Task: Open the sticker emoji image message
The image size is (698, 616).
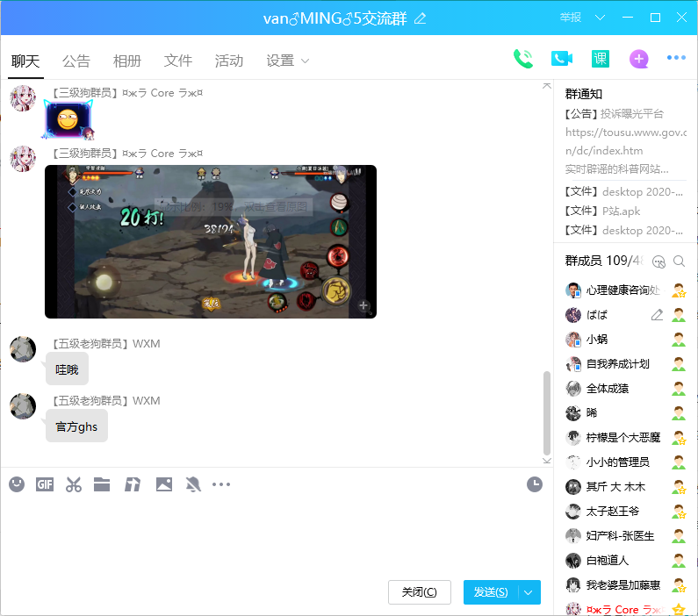Action: tap(68, 119)
